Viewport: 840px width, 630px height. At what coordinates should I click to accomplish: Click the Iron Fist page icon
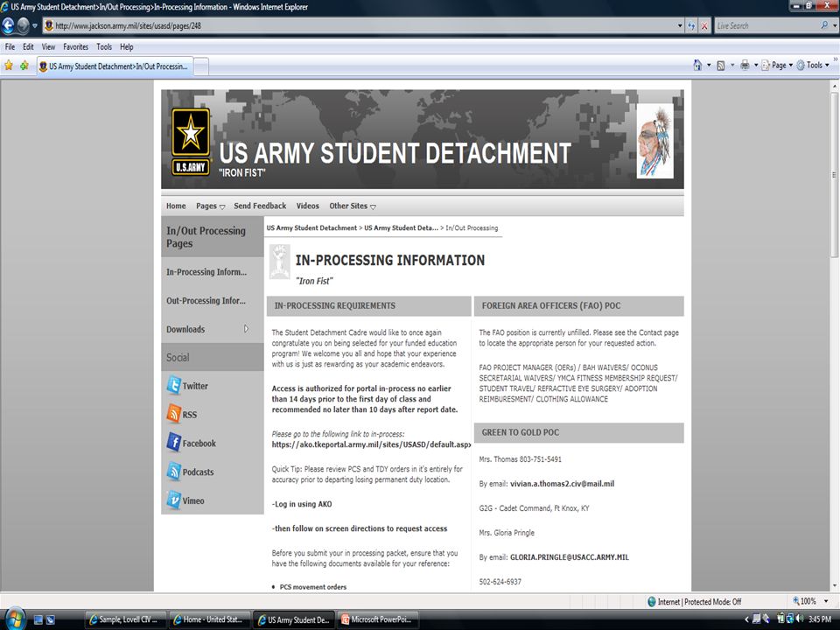click(279, 262)
